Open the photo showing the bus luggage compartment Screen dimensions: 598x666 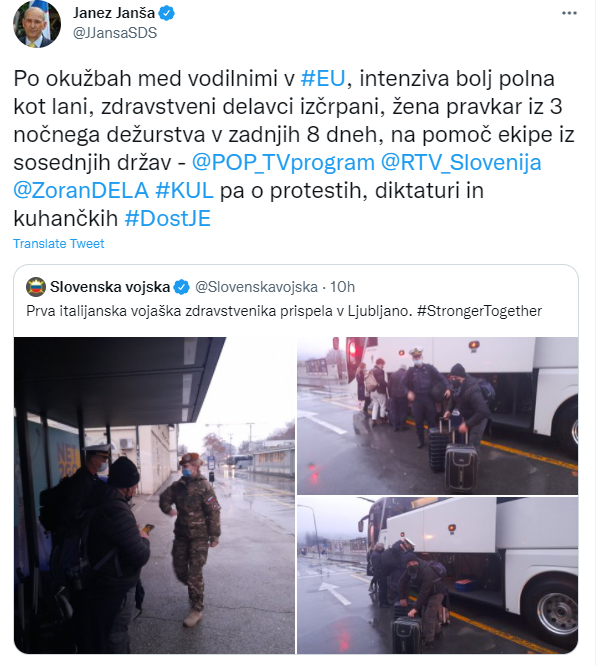tap(437, 576)
